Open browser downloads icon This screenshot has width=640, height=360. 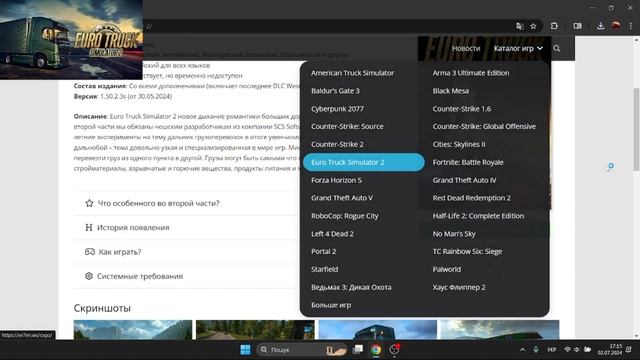600,26
